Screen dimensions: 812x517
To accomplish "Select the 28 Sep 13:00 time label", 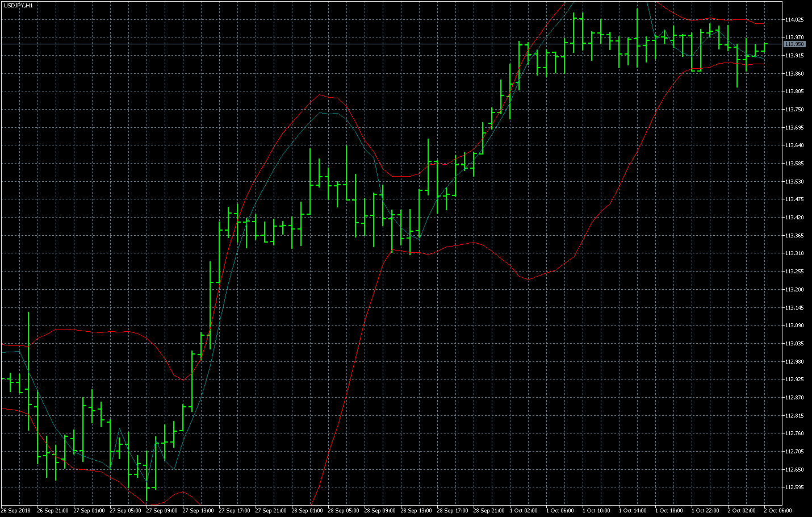I will pyautogui.click(x=416, y=511).
